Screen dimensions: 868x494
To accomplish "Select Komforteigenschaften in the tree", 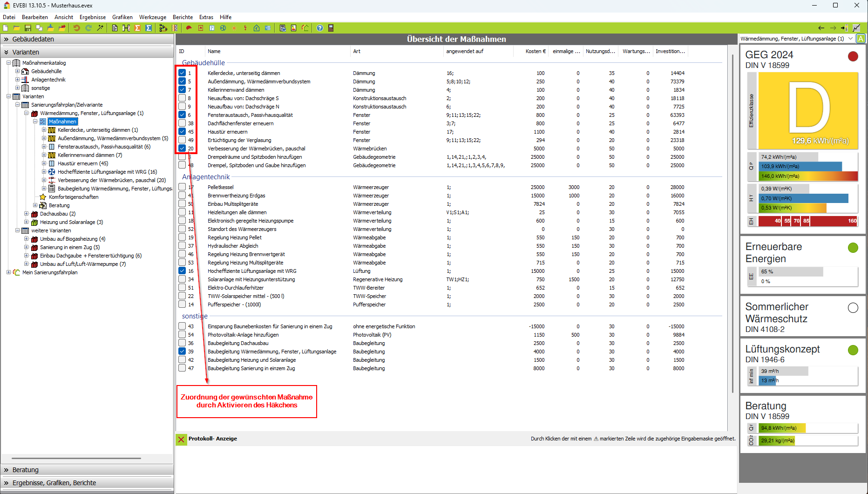I will [74, 197].
